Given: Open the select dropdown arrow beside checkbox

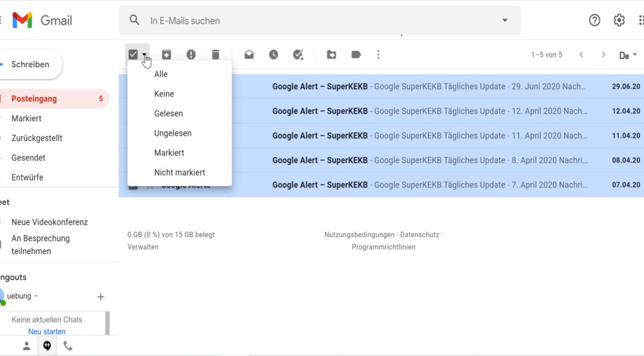Looking at the screenshot, I should [145, 55].
